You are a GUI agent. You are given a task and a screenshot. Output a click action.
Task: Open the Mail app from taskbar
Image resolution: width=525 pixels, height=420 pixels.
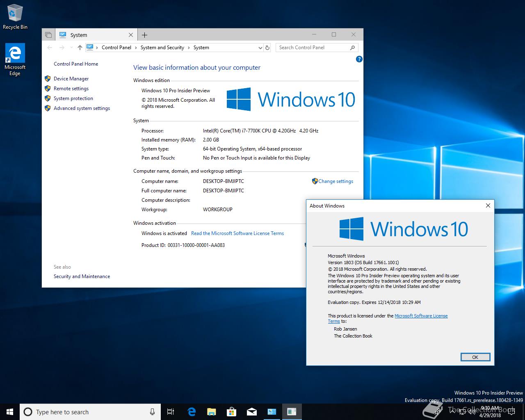pos(251,412)
